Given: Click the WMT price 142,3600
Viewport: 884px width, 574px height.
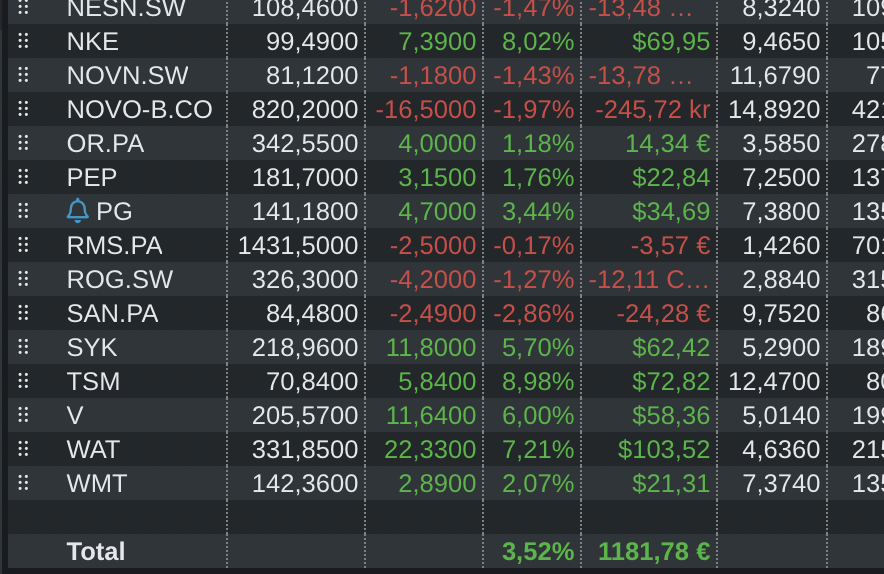Looking at the screenshot, I should 305,483.
